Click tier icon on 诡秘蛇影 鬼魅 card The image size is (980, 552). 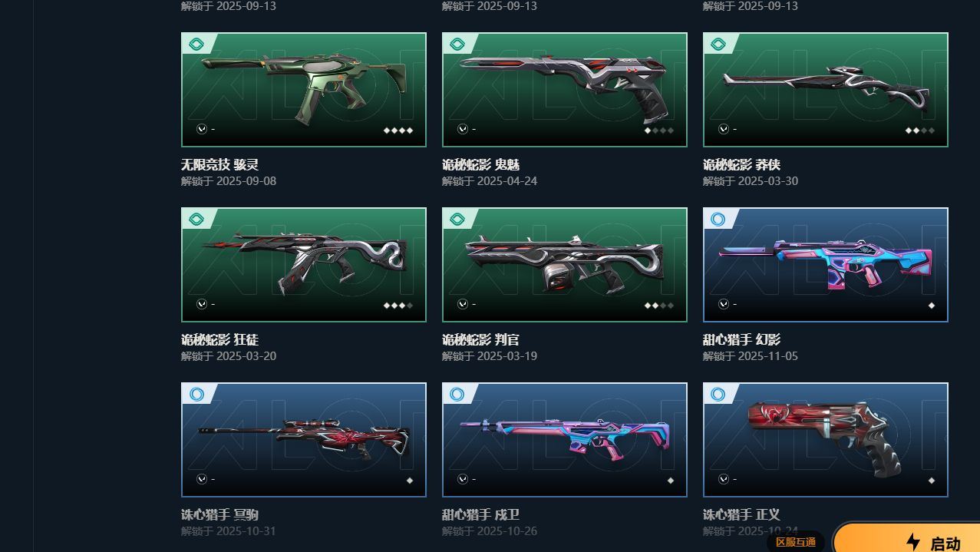(457, 45)
